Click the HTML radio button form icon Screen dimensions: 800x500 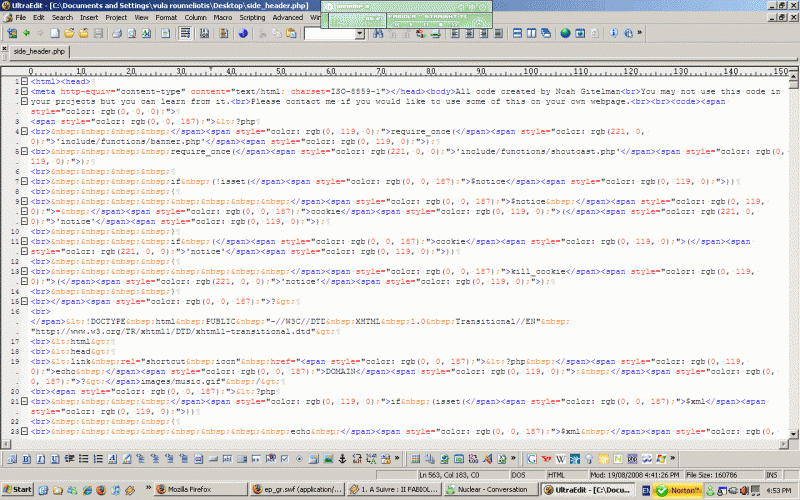pos(299,459)
